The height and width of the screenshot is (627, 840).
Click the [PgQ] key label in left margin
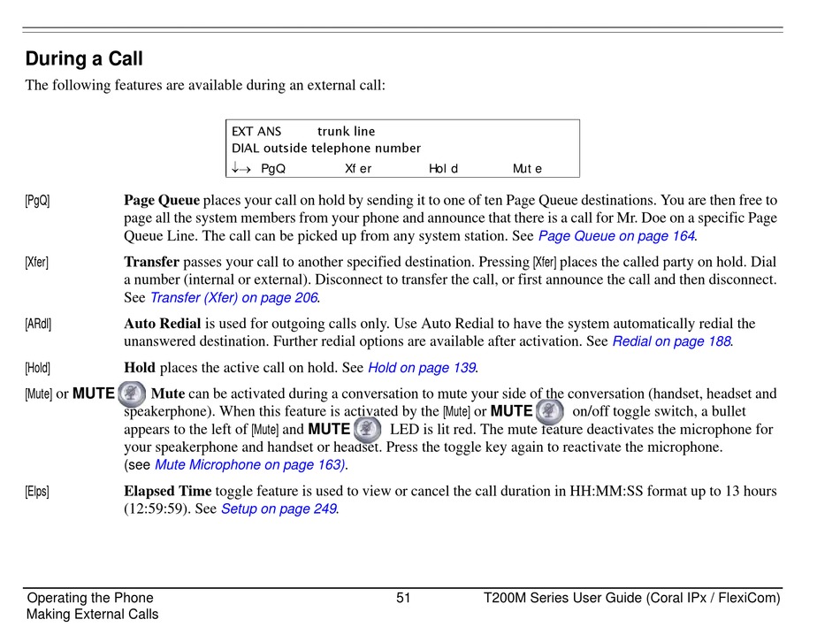[37, 201]
